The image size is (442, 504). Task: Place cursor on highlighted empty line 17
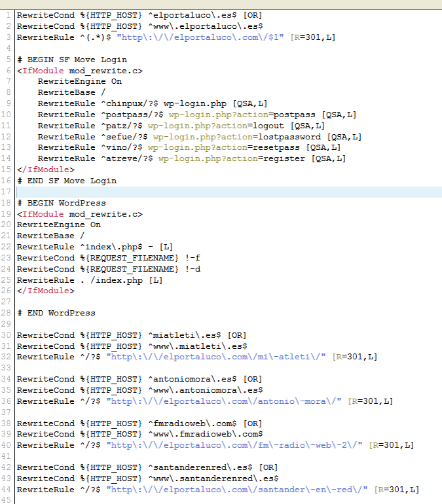point(229,192)
